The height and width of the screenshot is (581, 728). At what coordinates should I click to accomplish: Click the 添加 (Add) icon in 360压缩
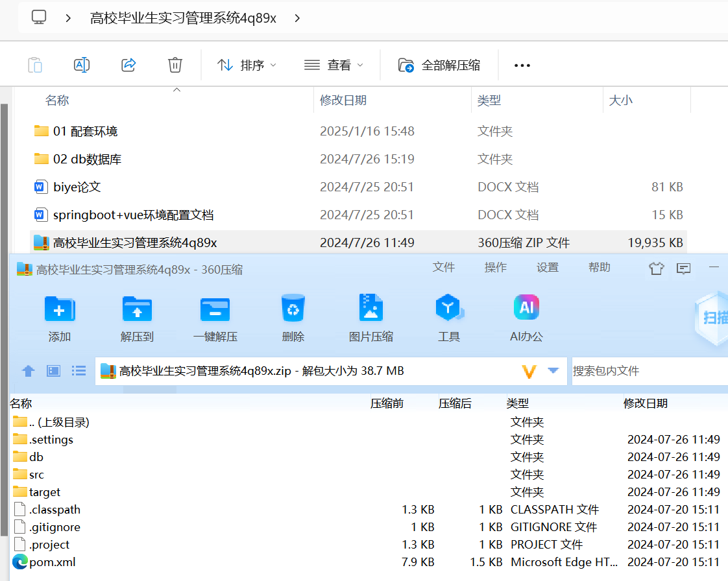click(59, 316)
